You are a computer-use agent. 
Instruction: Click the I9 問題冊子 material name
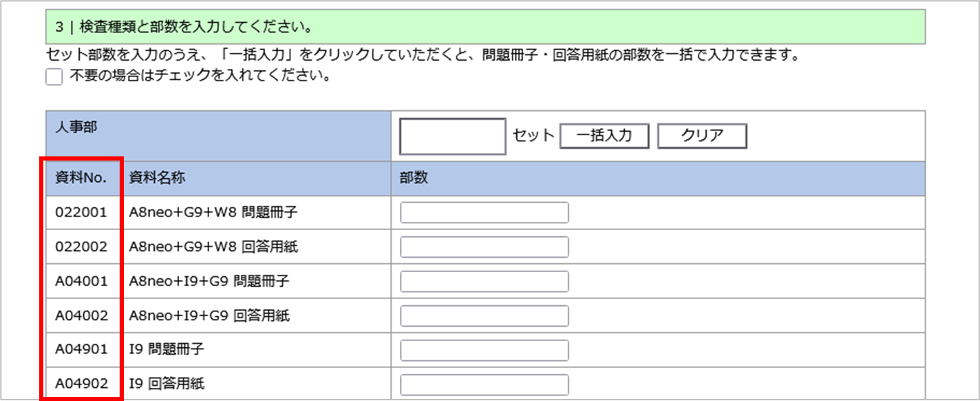[x=167, y=350]
